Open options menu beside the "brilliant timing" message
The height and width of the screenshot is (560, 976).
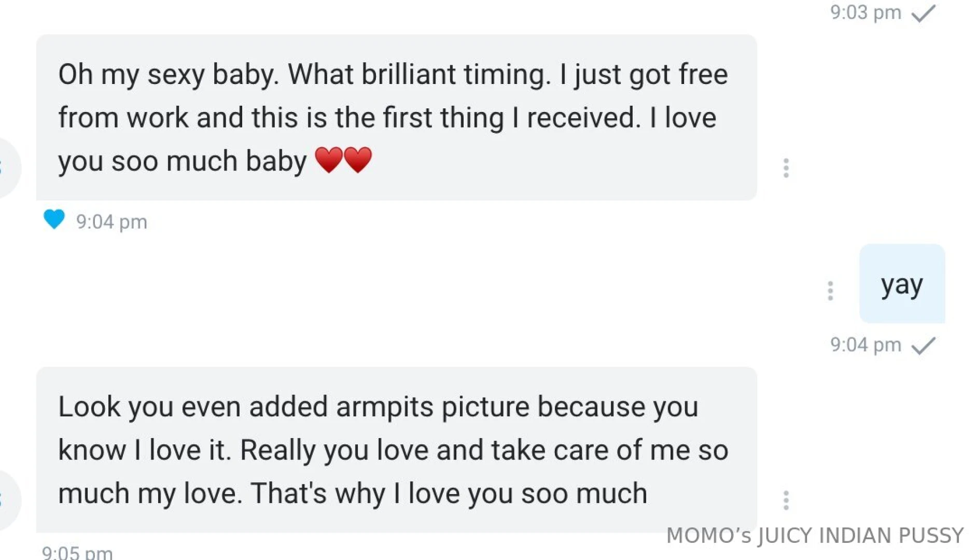coord(786,168)
